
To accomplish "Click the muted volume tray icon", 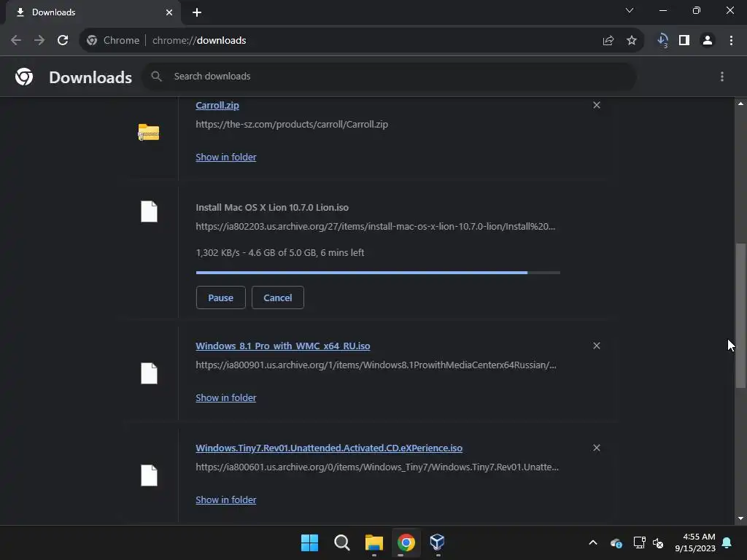I will point(659,542).
